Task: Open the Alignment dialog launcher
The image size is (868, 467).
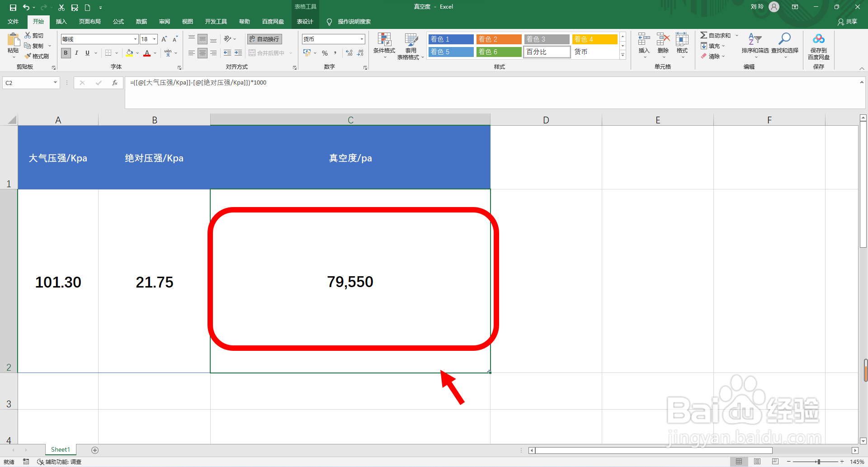Action: (x=295, y=68)
